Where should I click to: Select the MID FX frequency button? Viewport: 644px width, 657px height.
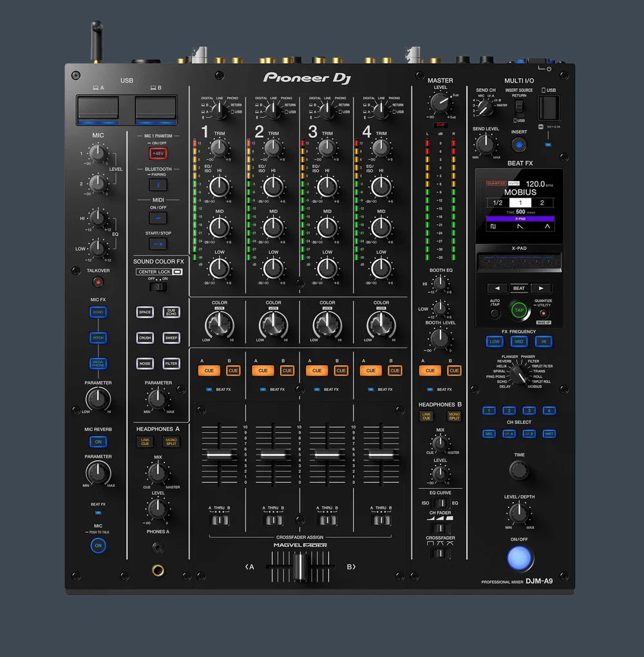tap(519, 341)
